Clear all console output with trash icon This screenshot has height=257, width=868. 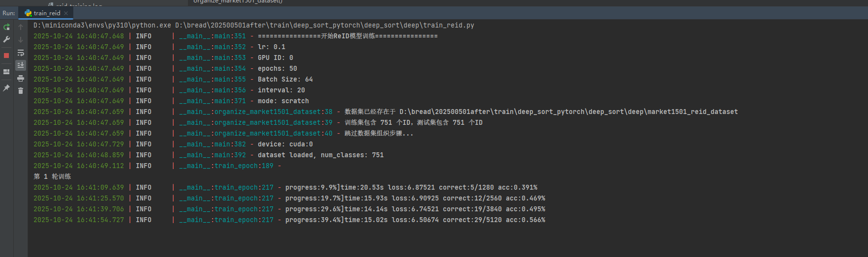(x=21, y=90)
